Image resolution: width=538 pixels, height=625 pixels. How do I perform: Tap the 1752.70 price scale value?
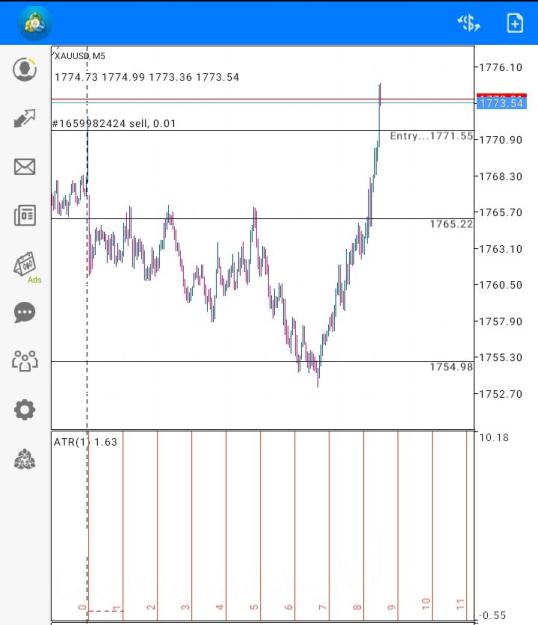tap(501, 394)
